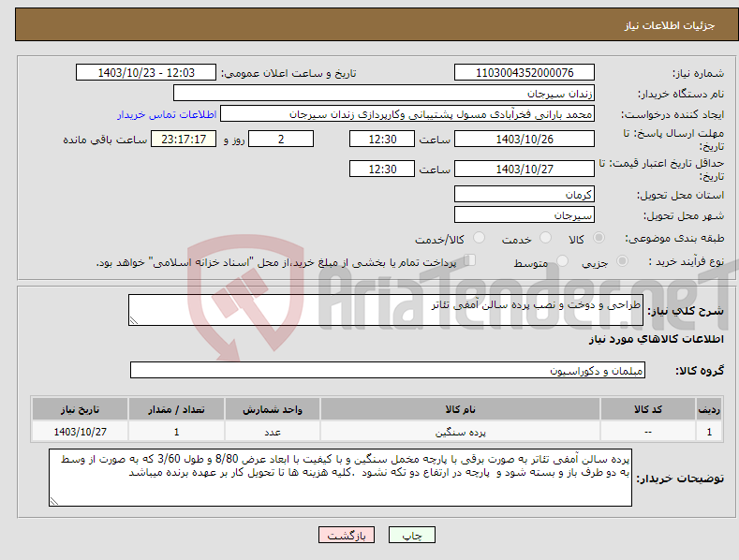Click the need number field 1103004352000076
Screen dimensions: 739x560
click(525, 73)
